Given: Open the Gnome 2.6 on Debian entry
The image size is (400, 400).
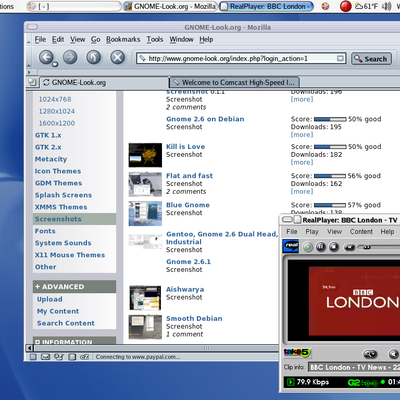Looking at the screenshot, I should tap(205, 119).
